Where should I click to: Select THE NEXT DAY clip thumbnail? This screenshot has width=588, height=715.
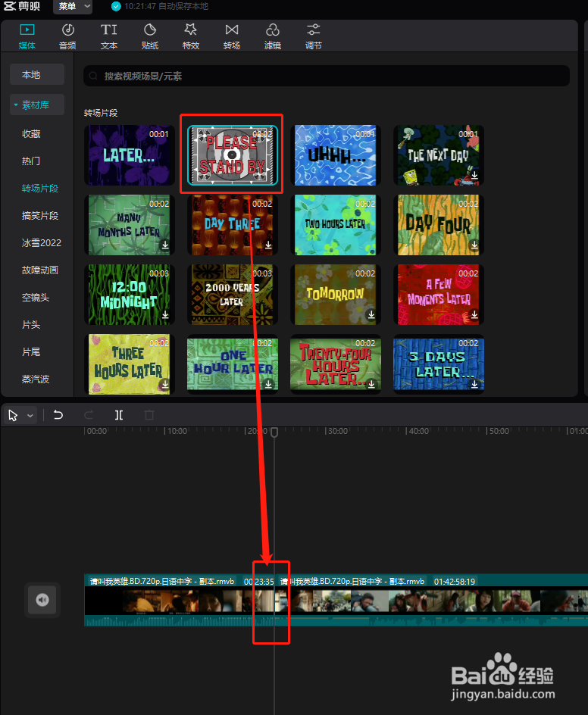pos(439,155)
